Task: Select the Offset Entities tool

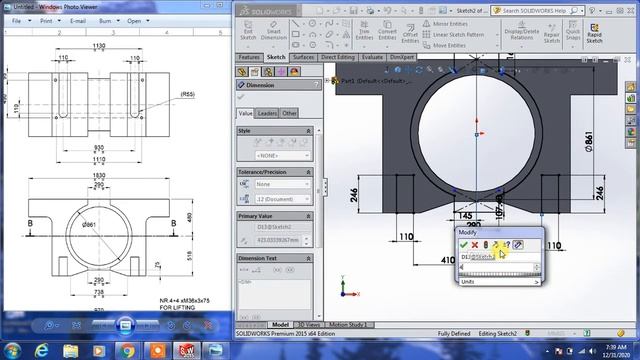Action: click(x=410, y=33)
